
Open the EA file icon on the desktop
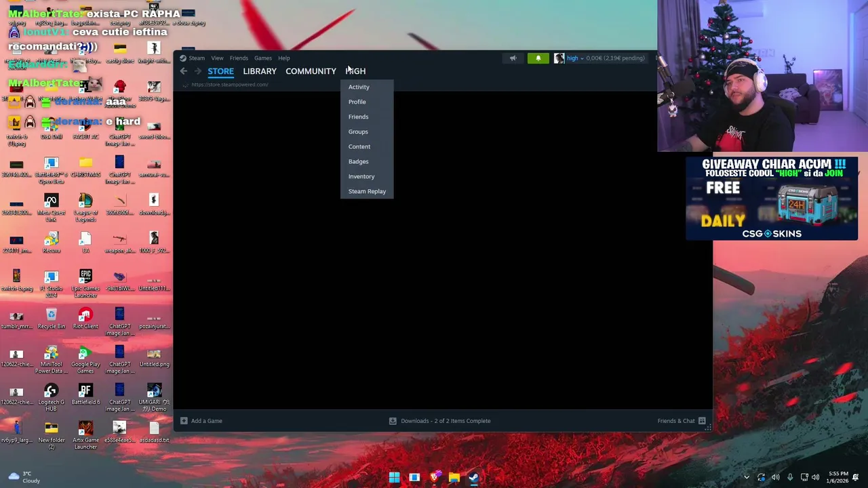click(x=85, y=243)
